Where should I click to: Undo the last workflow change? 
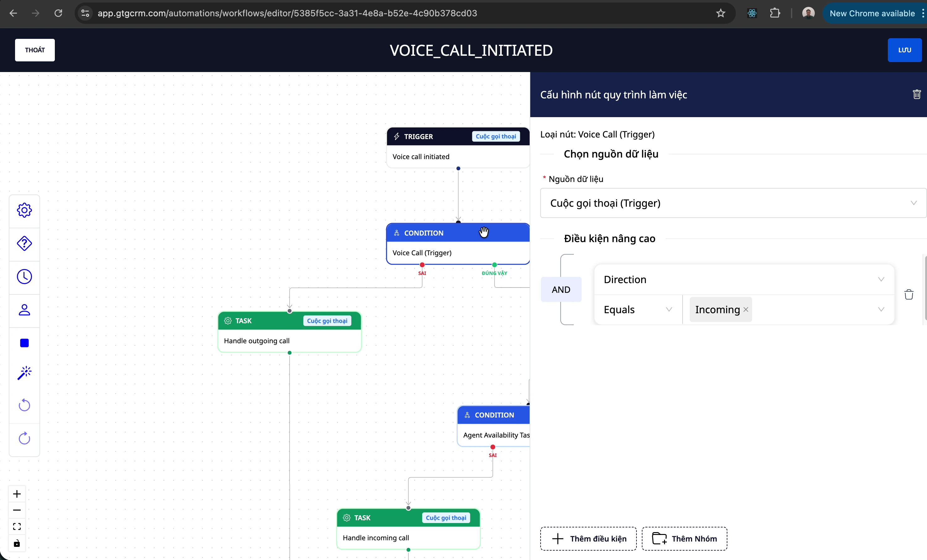(24, 405)
